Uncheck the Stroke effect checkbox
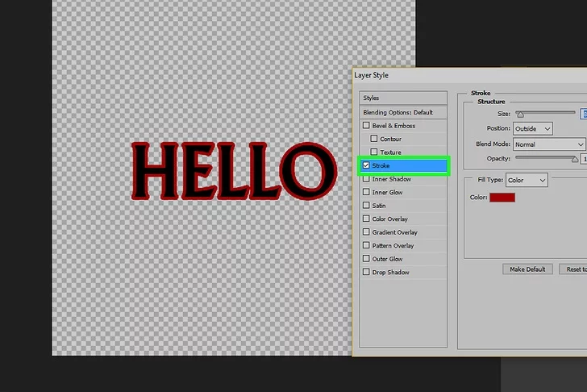Image resolution: width=587 pixels, height=392 pixels. click(367, 165)
